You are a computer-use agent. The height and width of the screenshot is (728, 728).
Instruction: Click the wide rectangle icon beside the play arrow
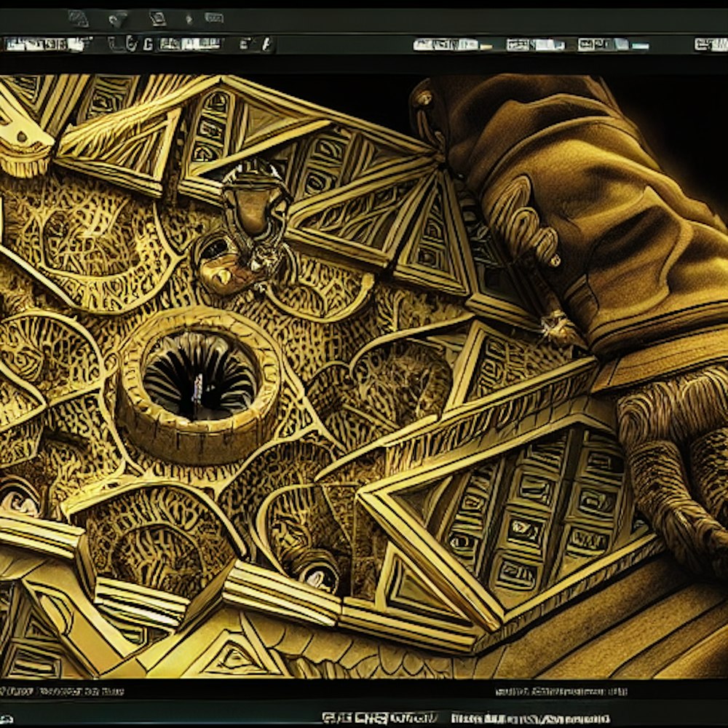213,17
